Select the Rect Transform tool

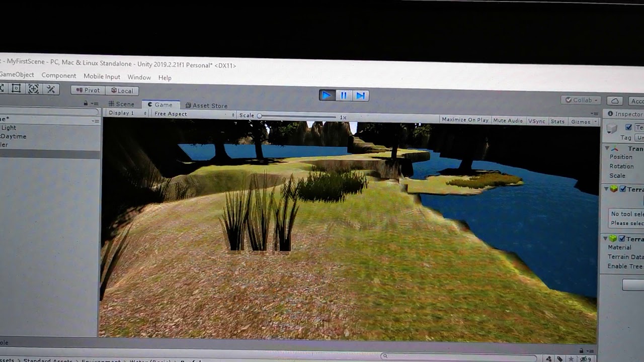(x=16, y=88)
